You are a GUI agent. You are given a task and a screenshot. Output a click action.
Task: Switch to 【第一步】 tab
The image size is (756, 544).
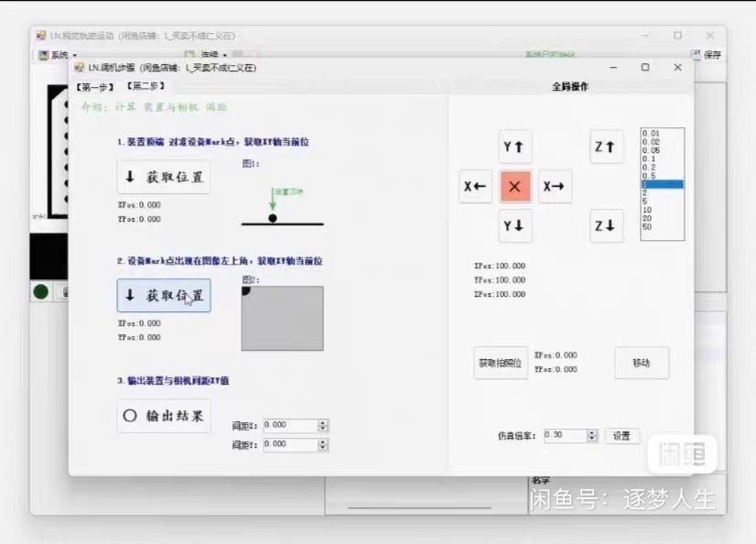point(95,87)
